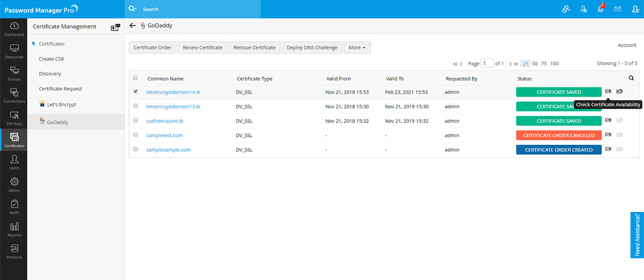Open the letsencryptdomain14.tk certificate link
644x280 pixels.
pos(173,92)
